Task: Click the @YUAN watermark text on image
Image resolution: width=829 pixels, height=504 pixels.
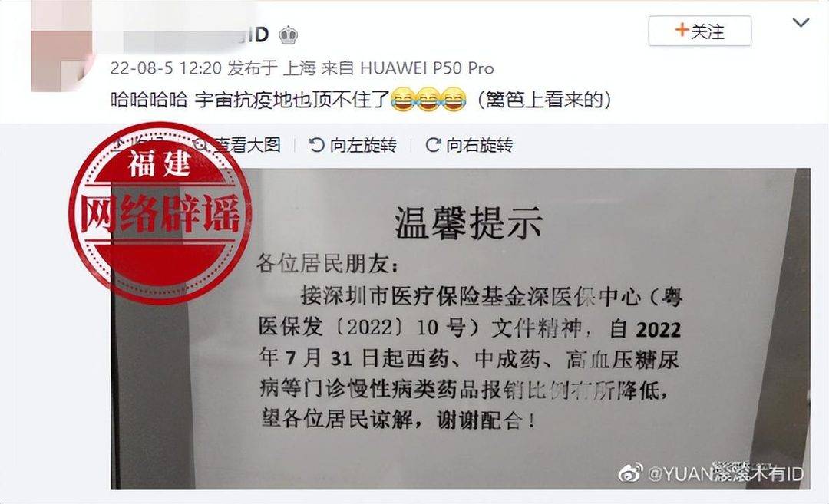Action: coord(725,473)
